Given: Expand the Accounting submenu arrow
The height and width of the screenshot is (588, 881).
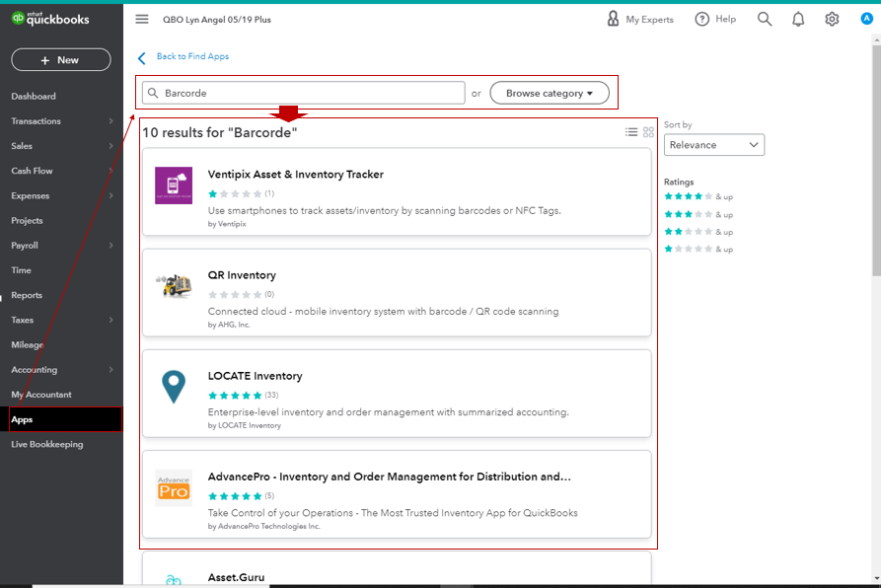Looking at the screenshot, I should (110, 370).
